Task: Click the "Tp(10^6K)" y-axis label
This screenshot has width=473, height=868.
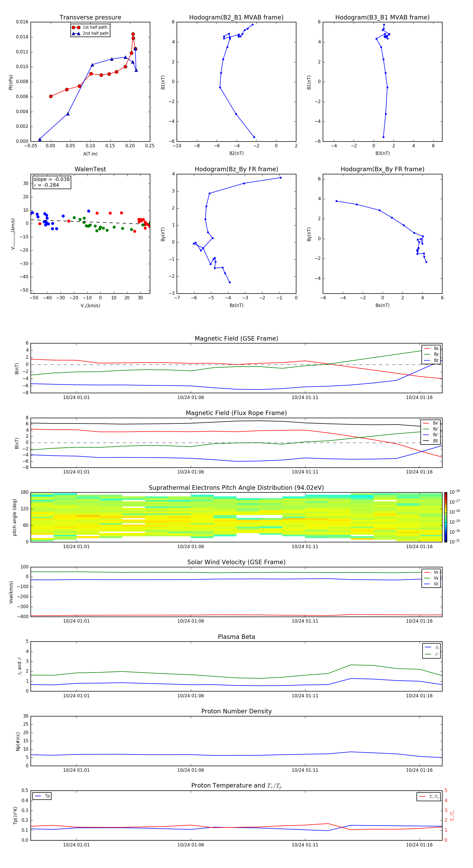Action: coord(15,815)
